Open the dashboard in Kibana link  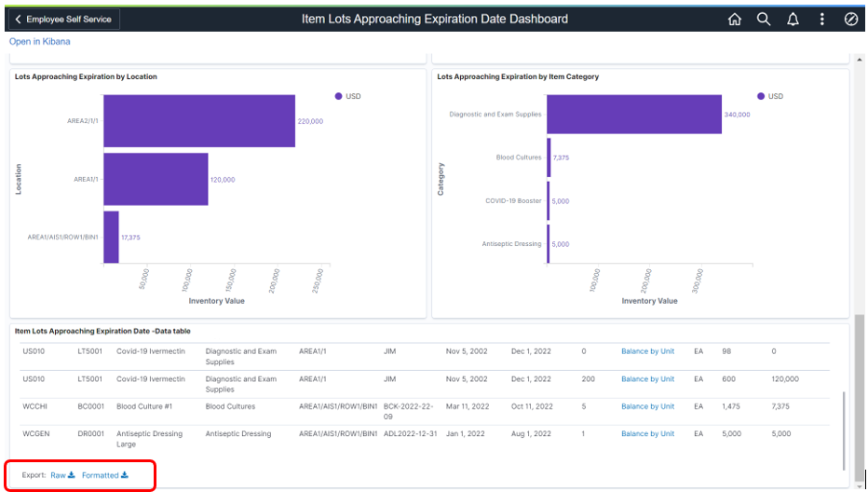click(39, 42)
